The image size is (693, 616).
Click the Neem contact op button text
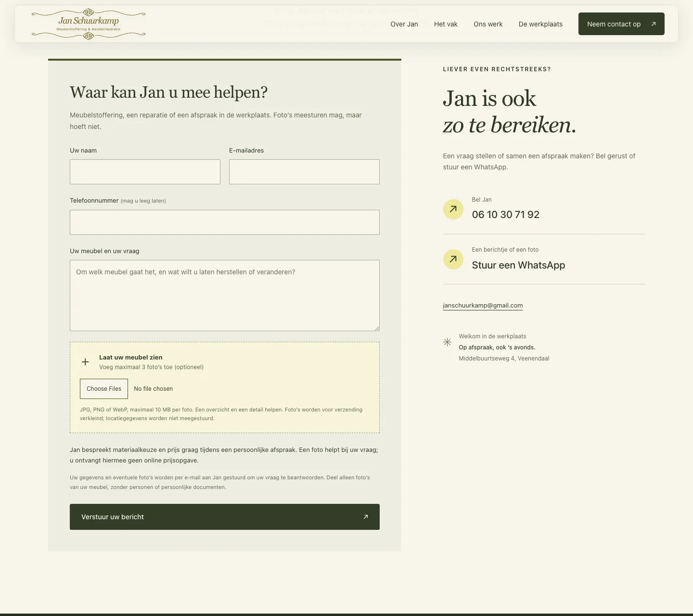click(614, 24)
